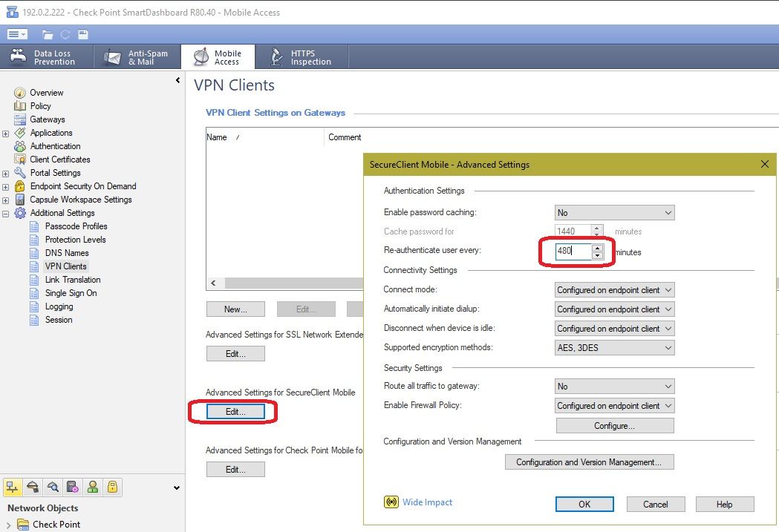Open the Enable password caching dropdown
The image size is (779, 532).
click(614, 213)
